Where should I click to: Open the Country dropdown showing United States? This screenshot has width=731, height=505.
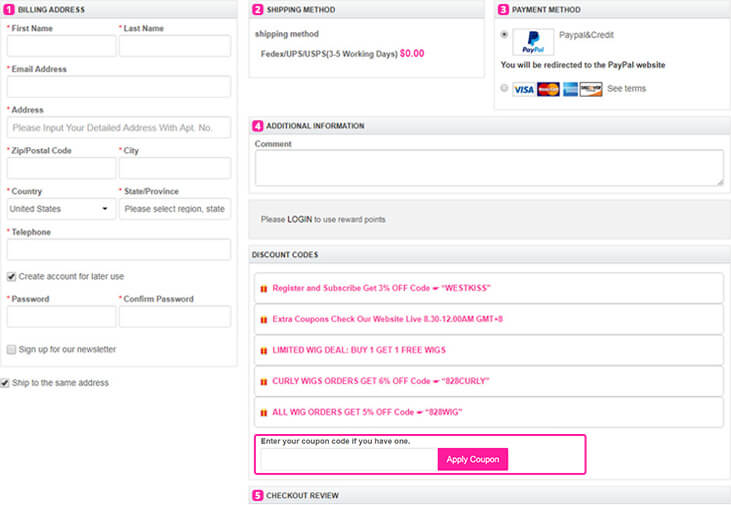tap(61, 209)
